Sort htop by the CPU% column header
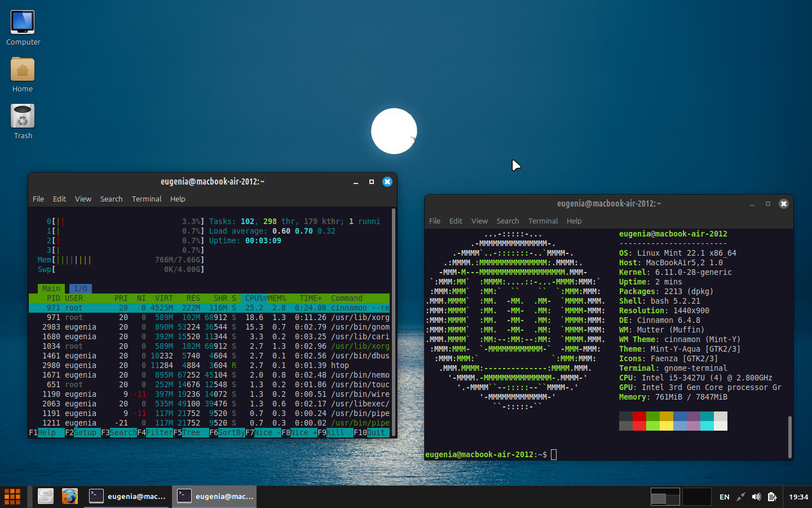 pos(254,298)
